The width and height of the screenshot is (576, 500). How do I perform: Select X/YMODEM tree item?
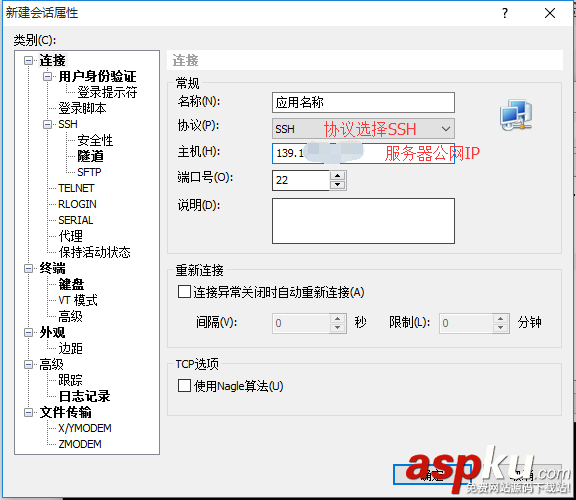[x=85, y=428]
